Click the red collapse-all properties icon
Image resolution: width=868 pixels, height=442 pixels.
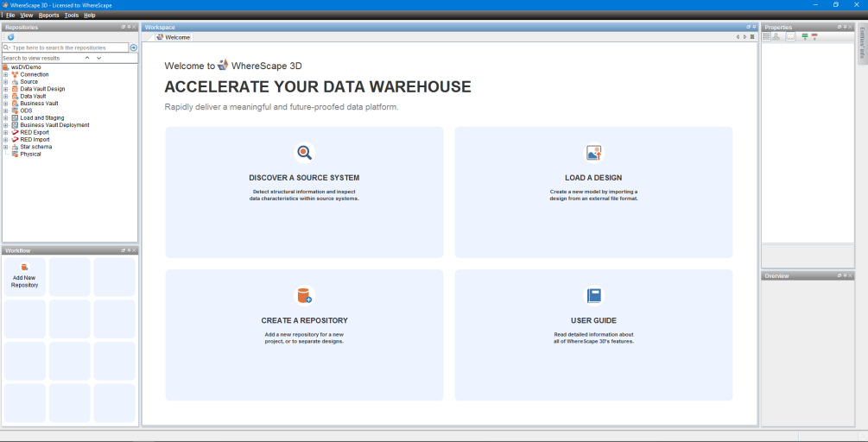[x=814, y=36]
